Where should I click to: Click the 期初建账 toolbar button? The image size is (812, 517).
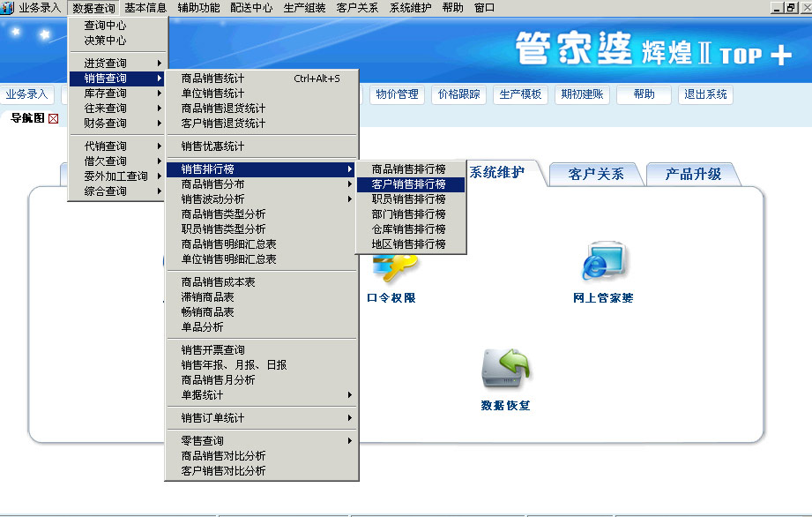coord(582,94)
